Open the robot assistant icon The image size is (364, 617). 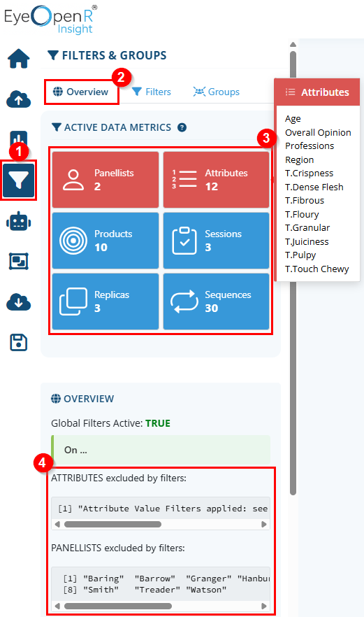click(18, 222)
